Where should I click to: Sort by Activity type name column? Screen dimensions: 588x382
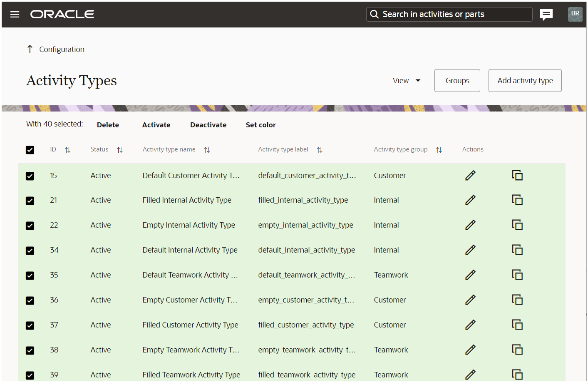tap(207, 150)
